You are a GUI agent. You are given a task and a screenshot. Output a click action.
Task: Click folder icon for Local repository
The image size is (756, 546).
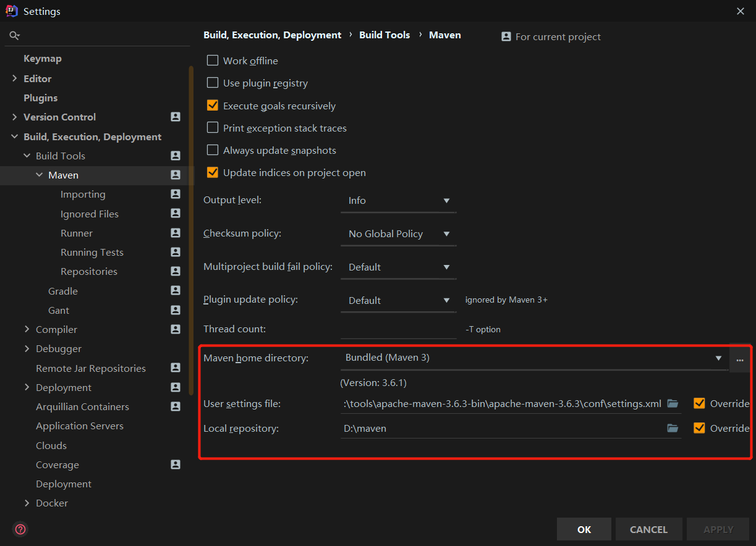[x=673, y=428]
